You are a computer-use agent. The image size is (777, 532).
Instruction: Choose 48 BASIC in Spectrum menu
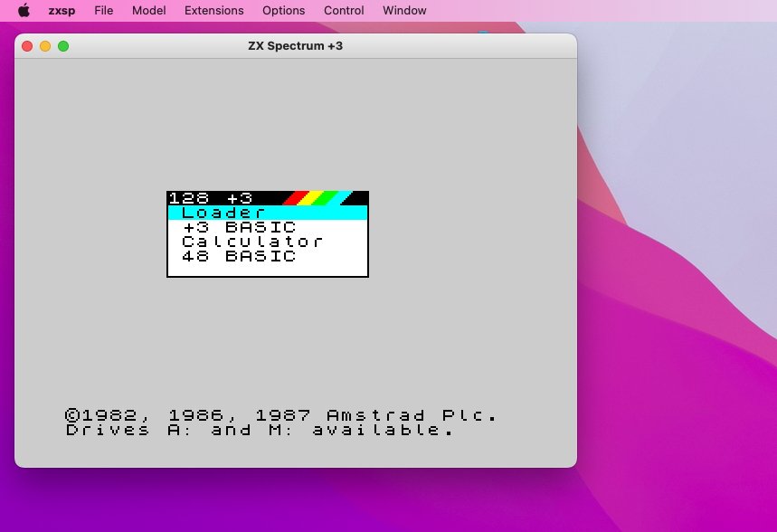tap(268, 256)
